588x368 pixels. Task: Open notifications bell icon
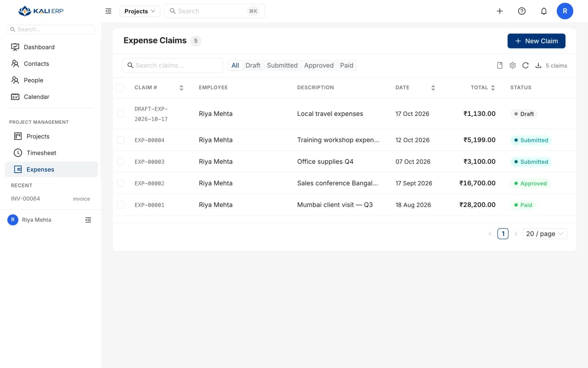pos(544,11)
